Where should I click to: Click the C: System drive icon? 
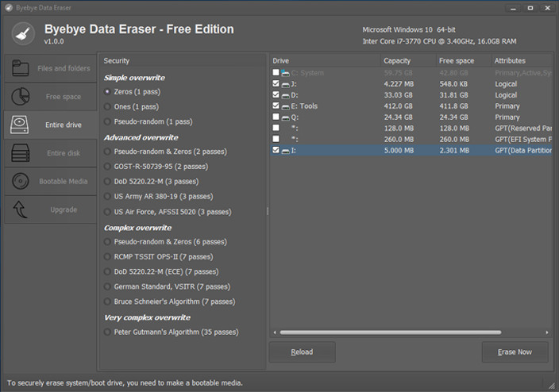point(285,73)
